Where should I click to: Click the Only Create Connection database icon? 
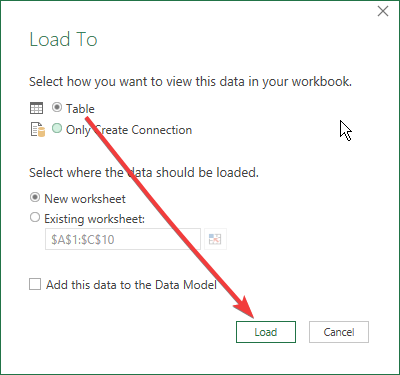[x=38, y=130]
